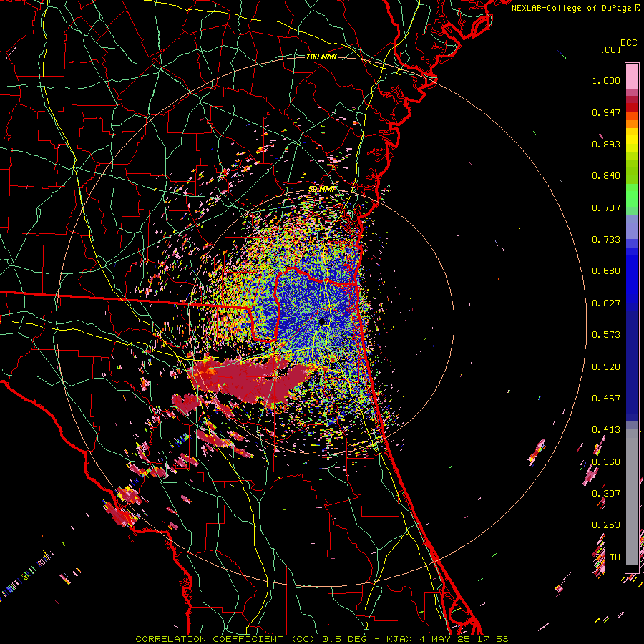Click the 1.000 value on the color scale
644x644 pixels.
point(606,80)
